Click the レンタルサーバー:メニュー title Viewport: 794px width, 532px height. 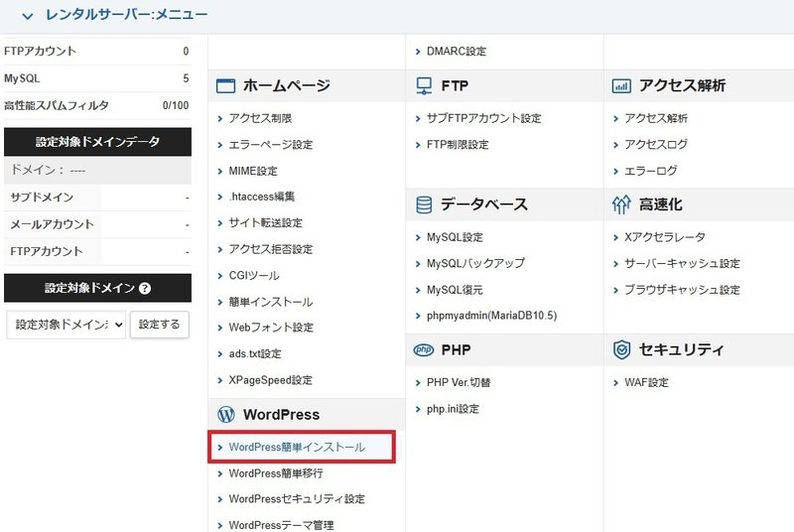[127, 15]
